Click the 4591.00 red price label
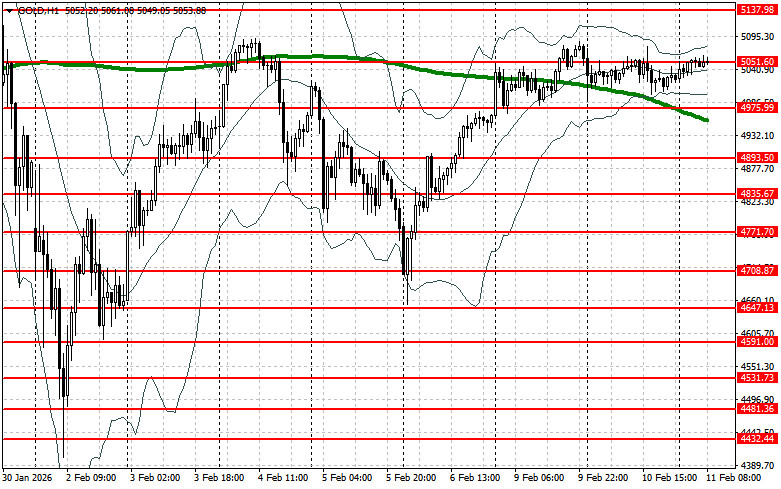781x489 pixels. [x=757, y=342]
